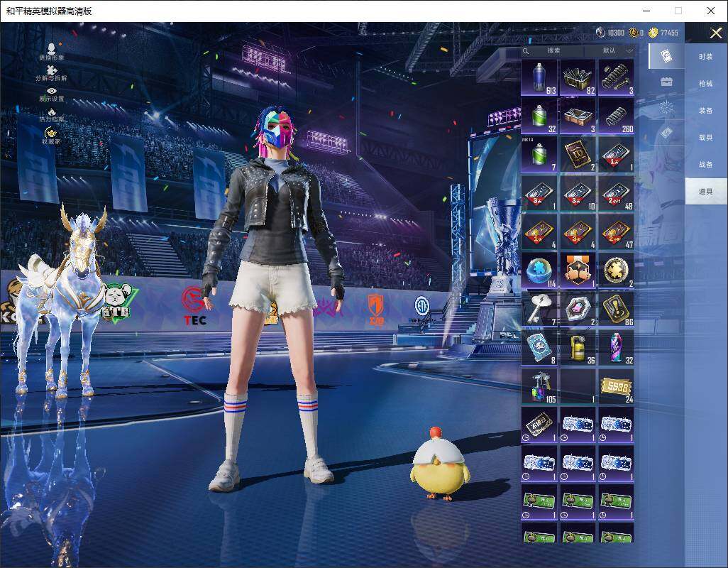
Task: Select puzzle globe item count 114
Action: (x=539, y=271)
